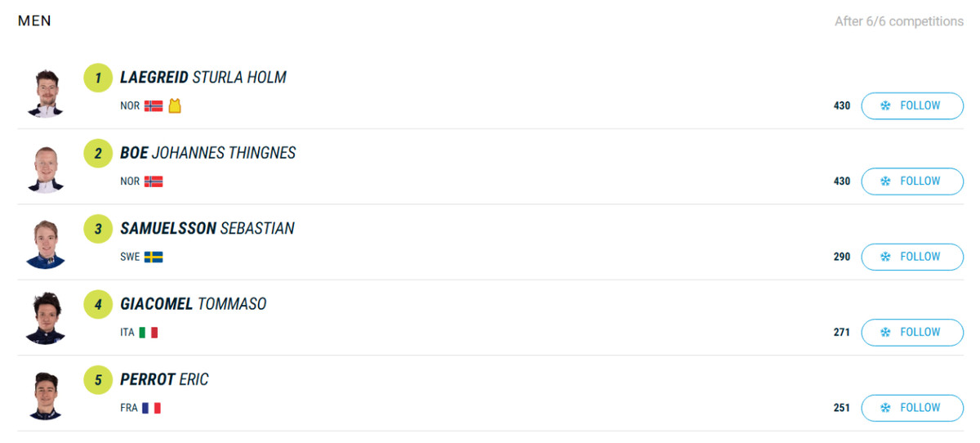Click the Norwegian flag beside Laegreid
Screen dimensions: 980x443
[154, 106]
